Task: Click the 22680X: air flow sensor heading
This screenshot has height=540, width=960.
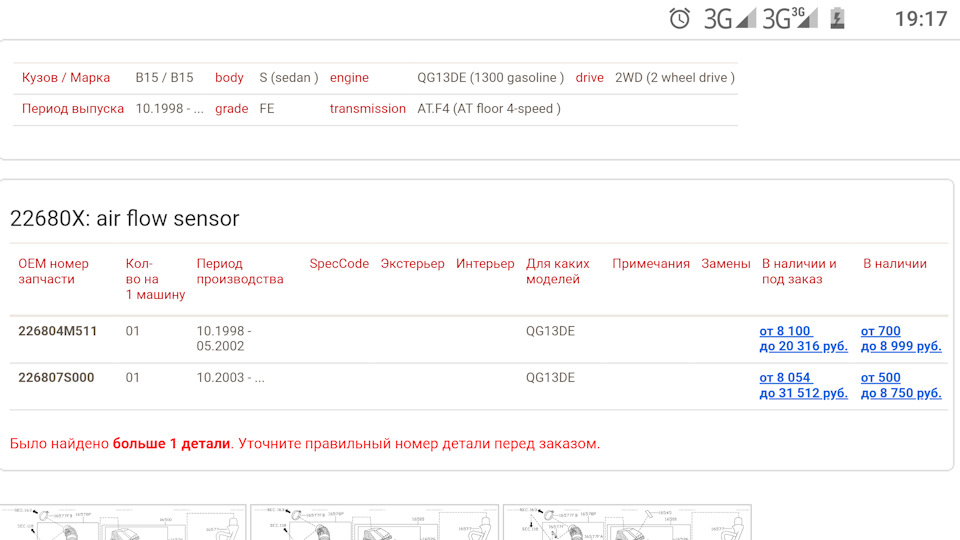Action: pos(124,219)
